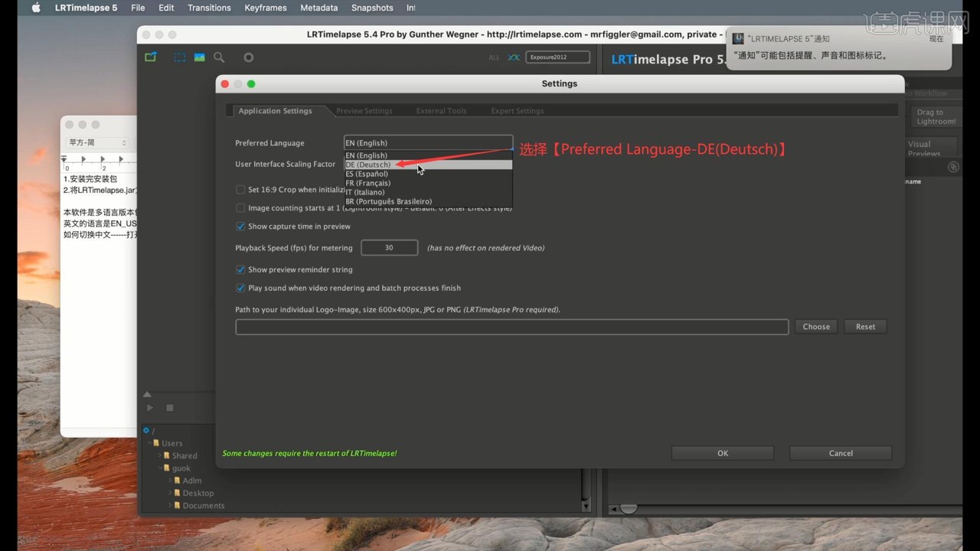Click the blue image preview toolbar icon
The width and height of the screenshot is (980, 551).
[x=199, y=57]
